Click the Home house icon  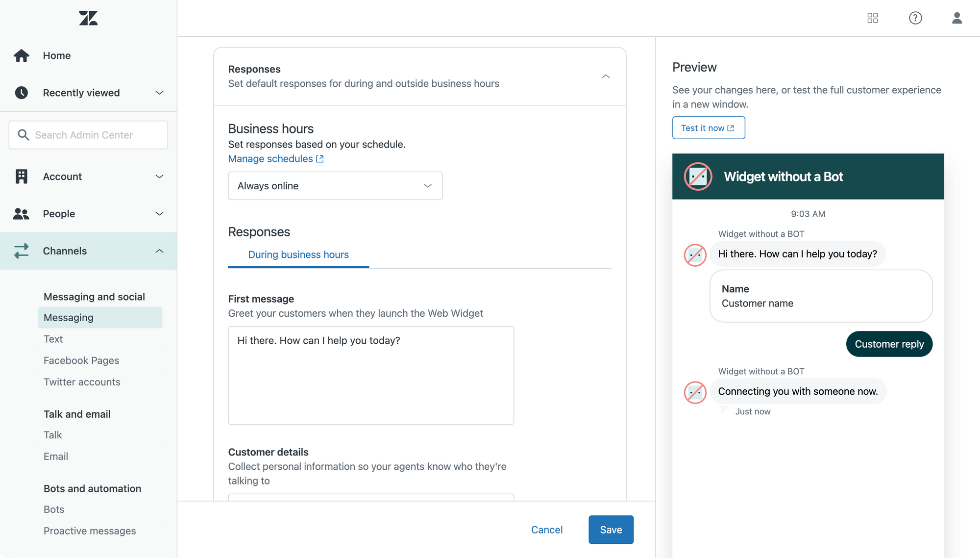click(x=21, y=55)
